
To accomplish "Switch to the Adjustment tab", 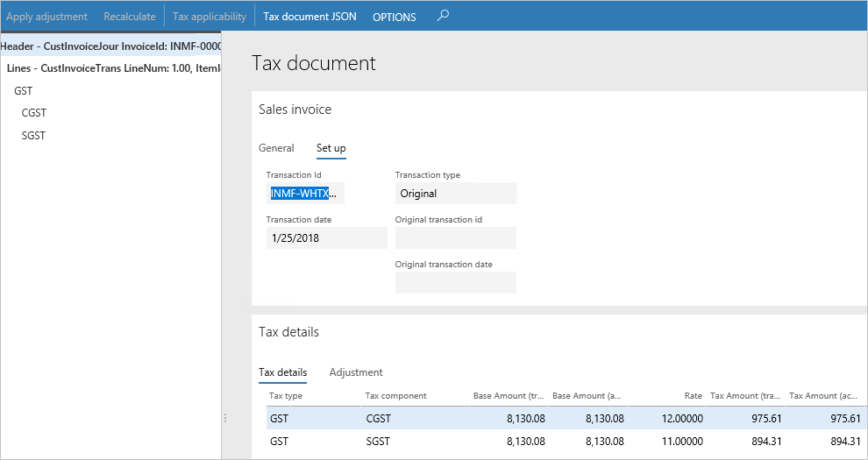I will (x=356, y=372).
